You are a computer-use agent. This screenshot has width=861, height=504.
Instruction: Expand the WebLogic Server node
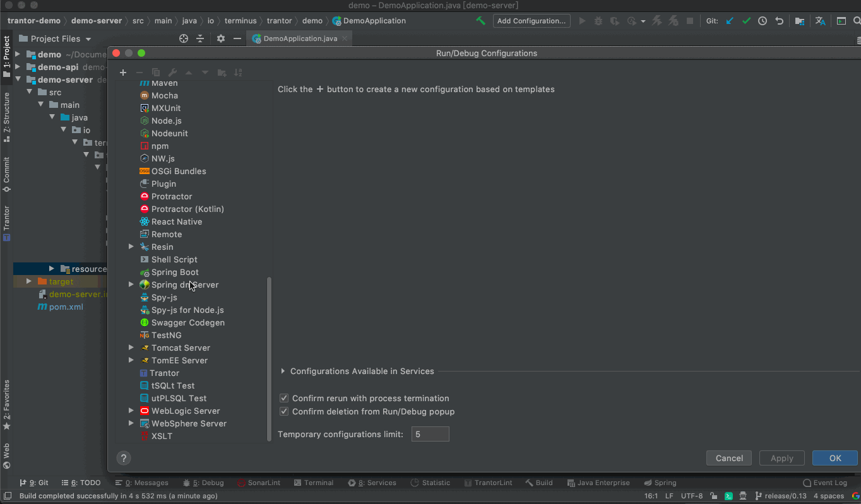pos(131,411)
